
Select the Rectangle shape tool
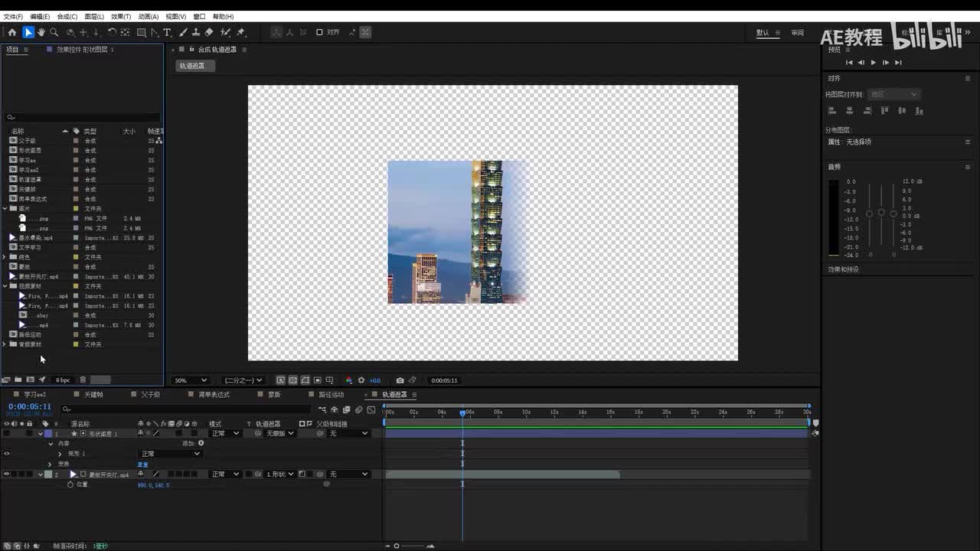point(142,32)
